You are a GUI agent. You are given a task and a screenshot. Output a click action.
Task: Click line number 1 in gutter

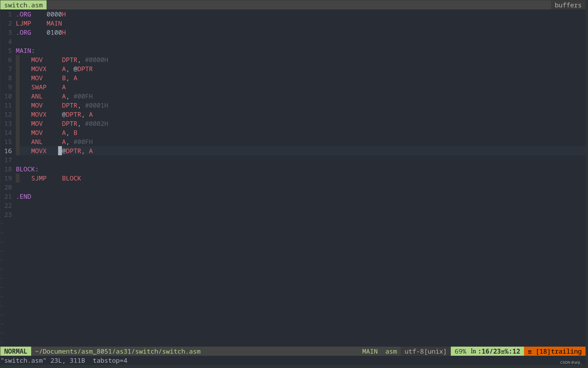pos(10,14)
